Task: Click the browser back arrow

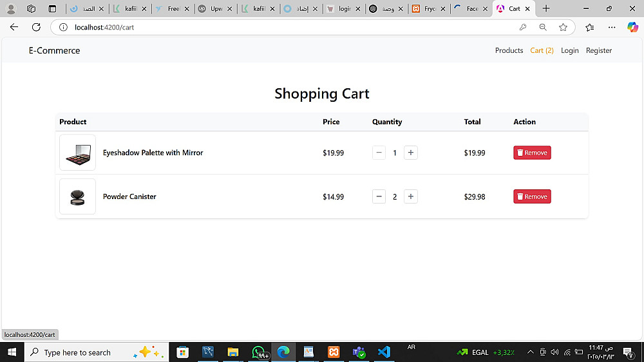Action: coord(14,27)
